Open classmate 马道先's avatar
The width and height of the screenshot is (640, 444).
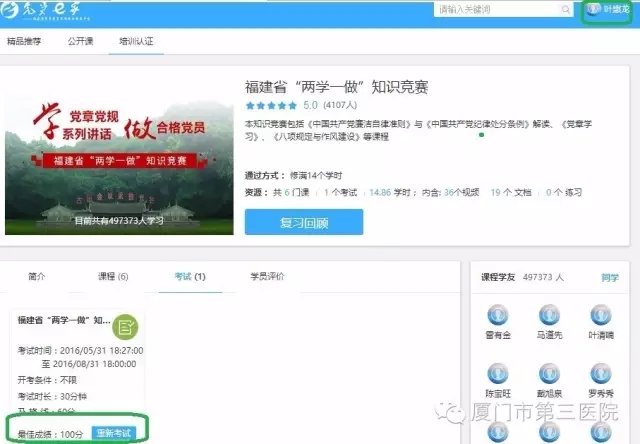pyautogui.click(x=550, y=316)
